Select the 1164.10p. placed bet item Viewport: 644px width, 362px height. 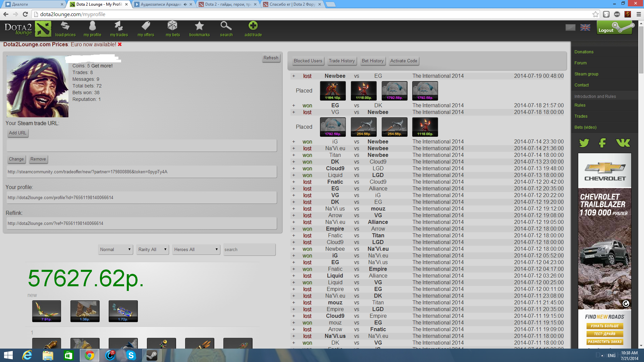(x=333, y=90)
